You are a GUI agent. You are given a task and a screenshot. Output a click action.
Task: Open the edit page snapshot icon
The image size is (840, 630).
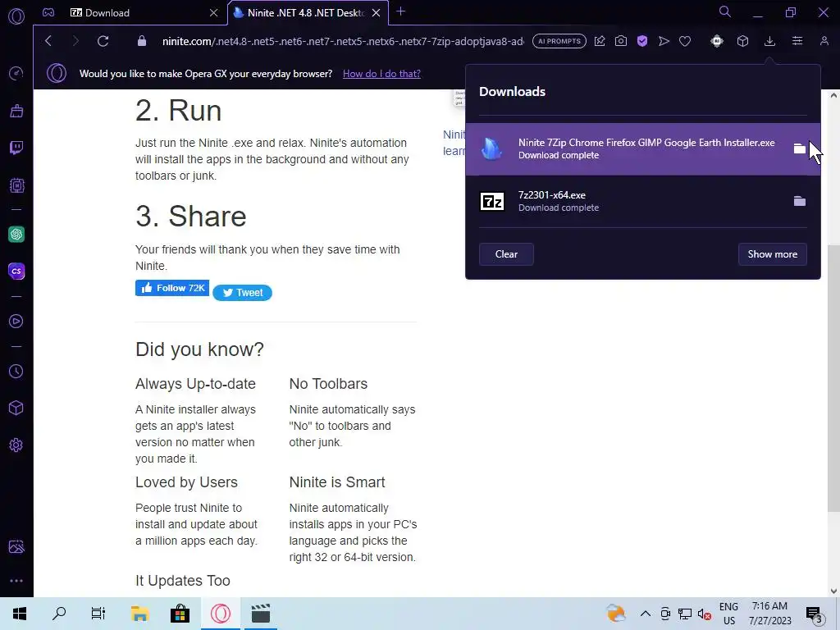[x=600, y=41]
